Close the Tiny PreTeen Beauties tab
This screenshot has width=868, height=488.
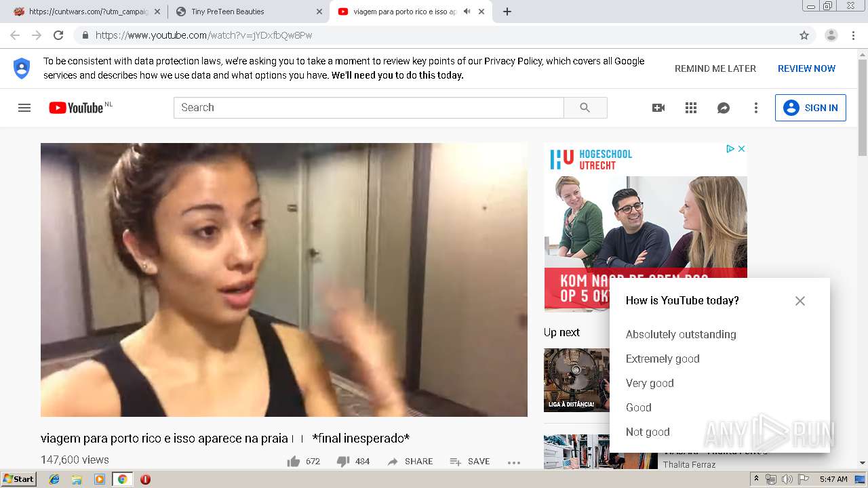[319, 12]
